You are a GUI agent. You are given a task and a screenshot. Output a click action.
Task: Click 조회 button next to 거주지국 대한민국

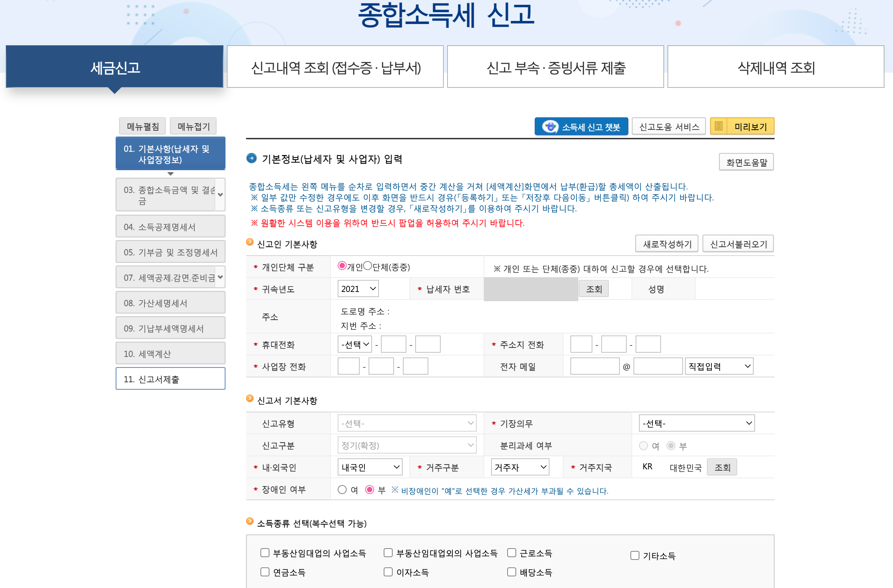point(722,467)
